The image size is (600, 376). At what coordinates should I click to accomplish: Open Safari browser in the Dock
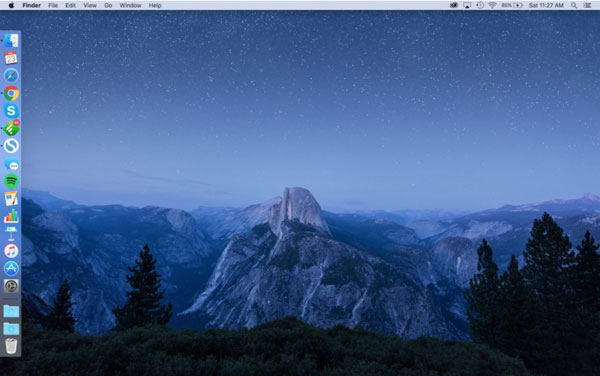click(11, 76)
